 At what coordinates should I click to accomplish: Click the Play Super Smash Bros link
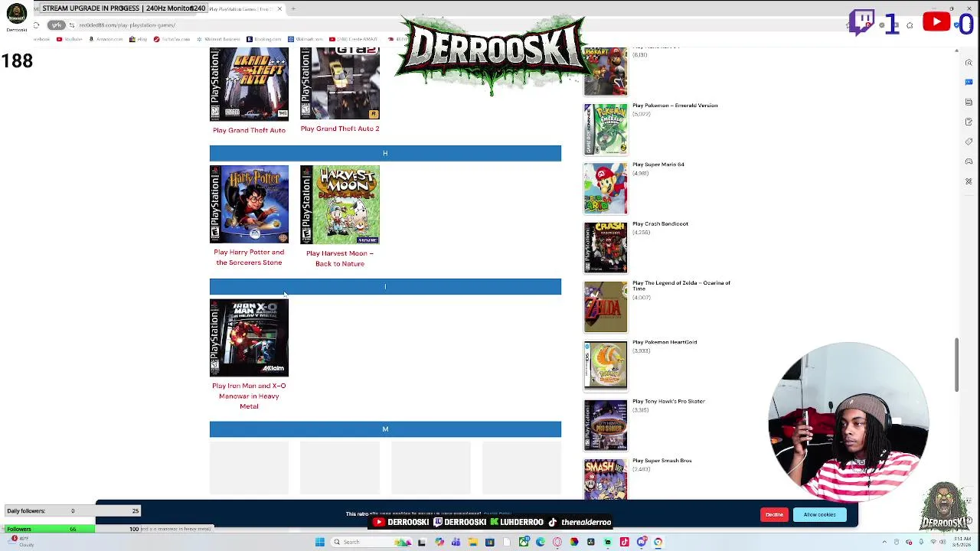tap(661, 461)
